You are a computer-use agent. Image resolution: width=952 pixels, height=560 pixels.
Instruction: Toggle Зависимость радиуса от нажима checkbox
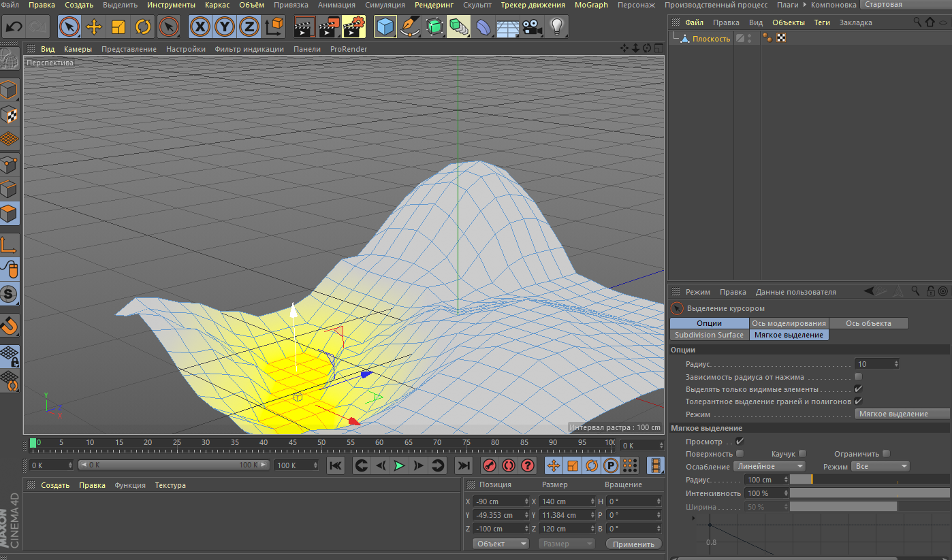[x=858, y=376]
